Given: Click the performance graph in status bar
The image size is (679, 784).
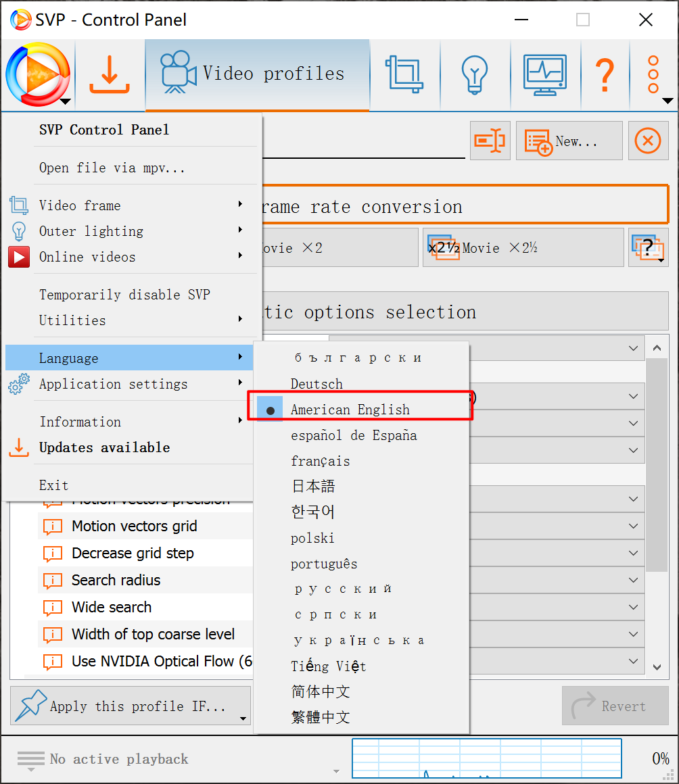Looking at the screenshot, I should point(487,758).
